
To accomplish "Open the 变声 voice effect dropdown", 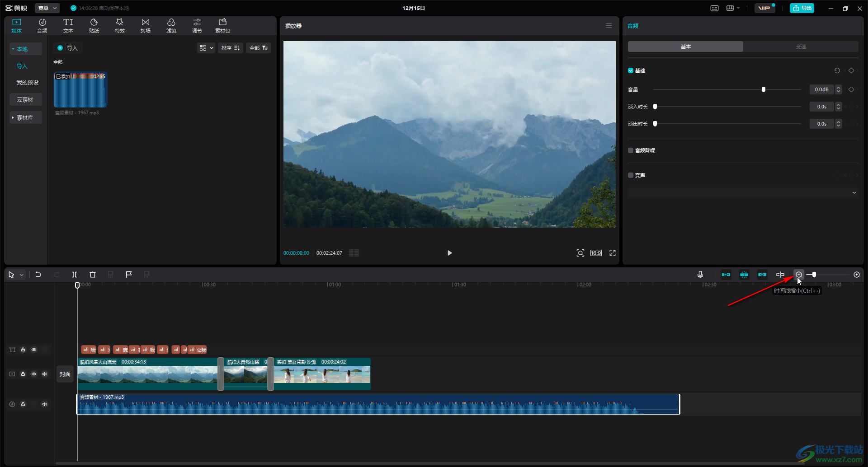I will point(743,193).
